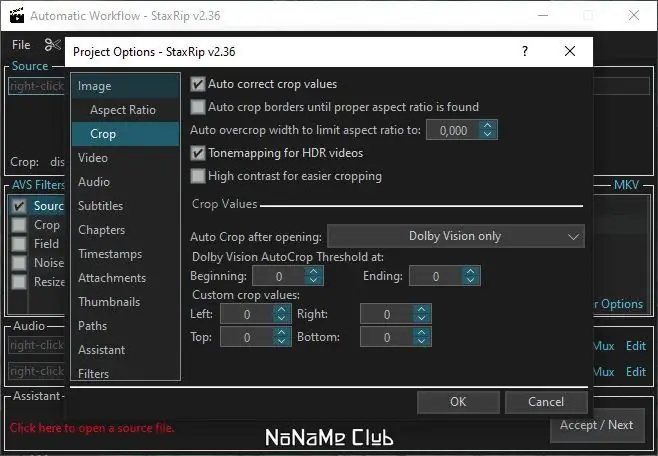Click the first audio source field
The width and height of the screenshot is (658, 456).
tap(37, 345)
